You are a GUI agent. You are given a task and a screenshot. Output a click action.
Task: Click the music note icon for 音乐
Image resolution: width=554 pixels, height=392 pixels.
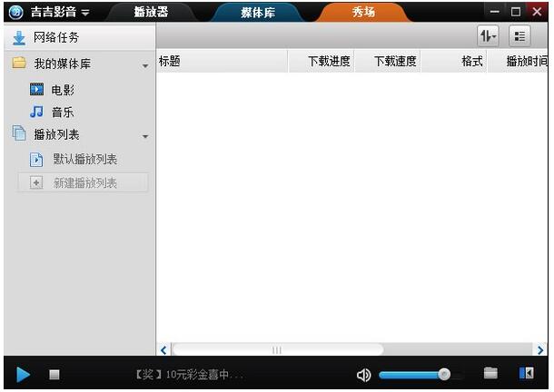(x=36, y=112)
